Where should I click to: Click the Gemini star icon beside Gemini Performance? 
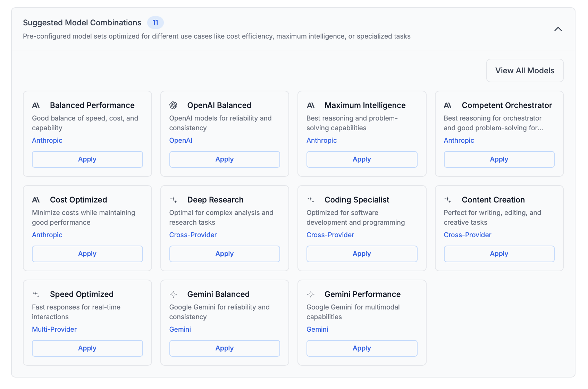(x=311, y=294)
